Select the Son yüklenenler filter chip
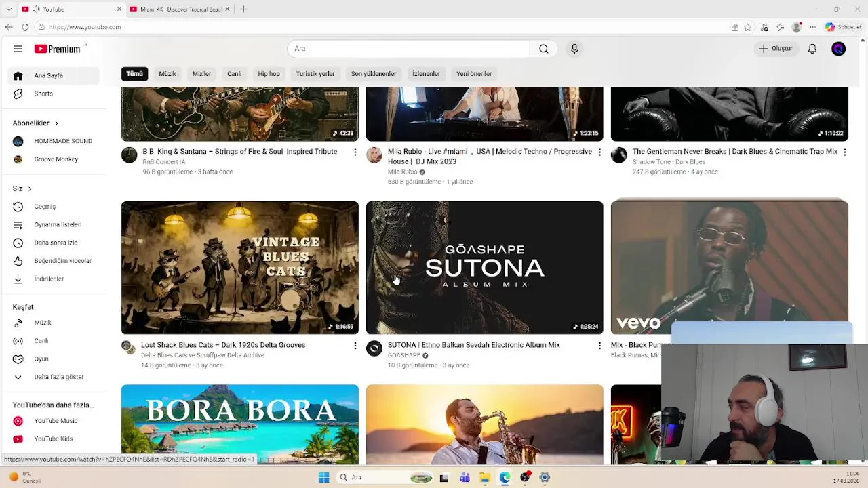 pos(374,73)
